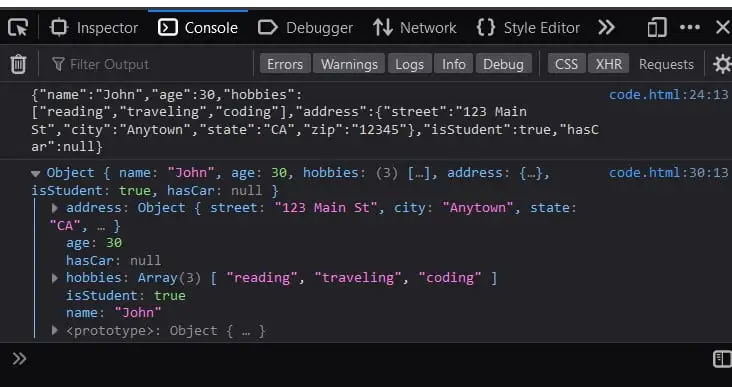Expand the <prototype> entry

click(55, 331)
